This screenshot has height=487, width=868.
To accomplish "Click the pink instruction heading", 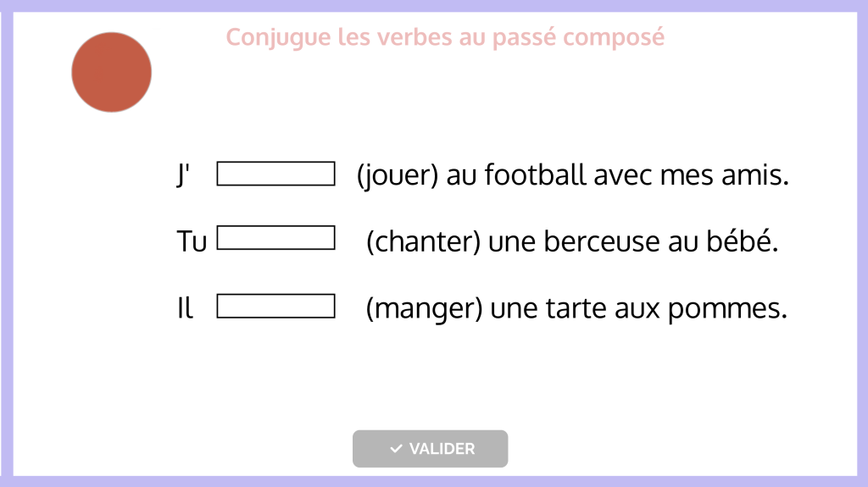I will coord(445,37).
